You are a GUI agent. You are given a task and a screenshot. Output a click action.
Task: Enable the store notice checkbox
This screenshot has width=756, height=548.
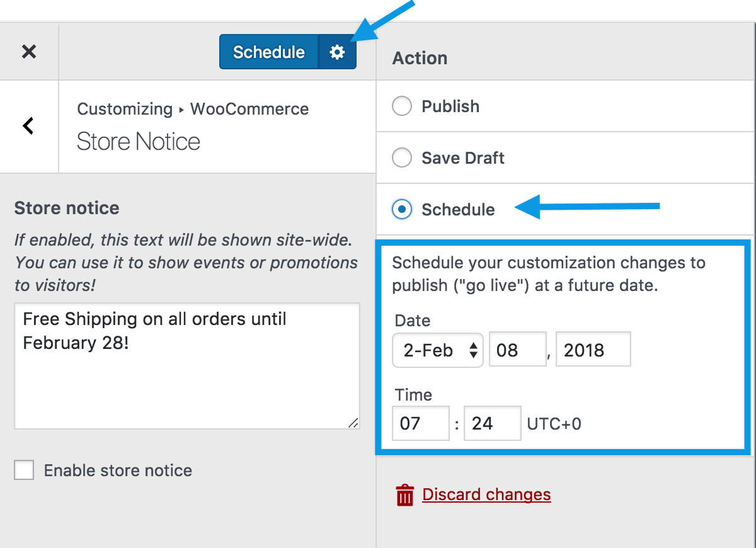tap(23, 470)
